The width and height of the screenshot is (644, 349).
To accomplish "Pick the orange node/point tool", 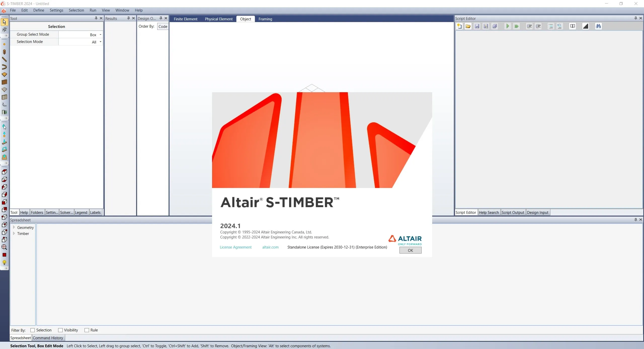I will pos(4,44).
